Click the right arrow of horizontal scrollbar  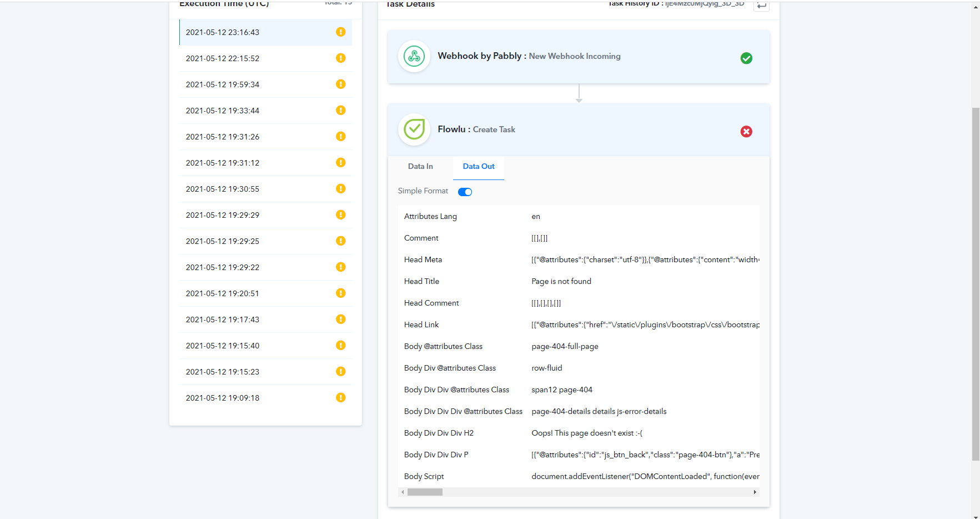click(755, 492)
